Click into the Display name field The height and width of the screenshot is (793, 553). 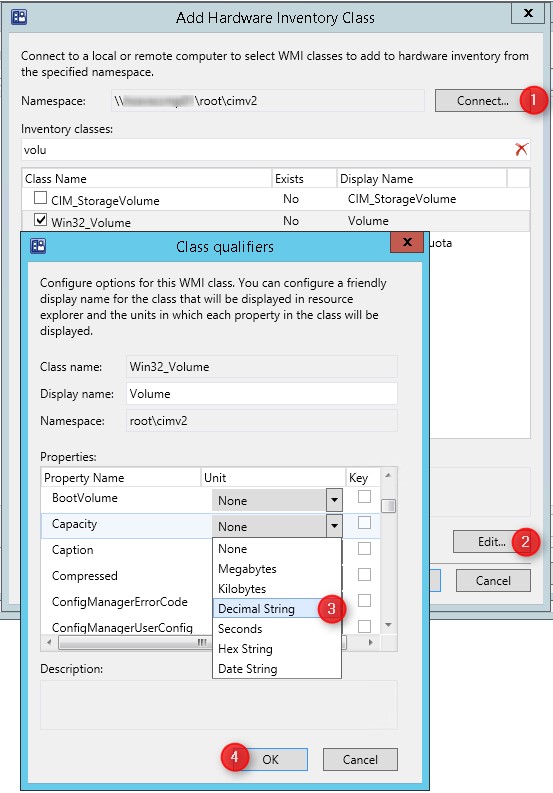(262, 393)
